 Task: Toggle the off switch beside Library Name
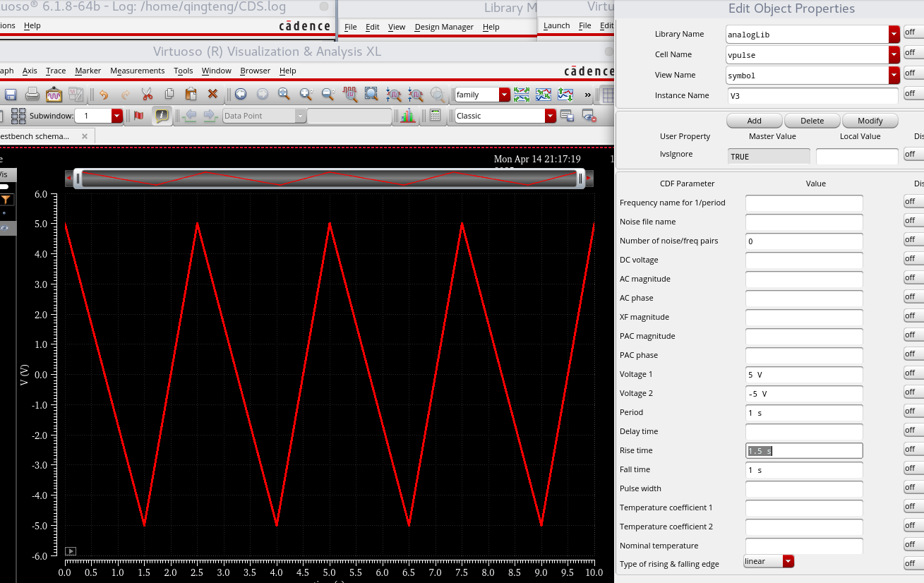(912, 32)
